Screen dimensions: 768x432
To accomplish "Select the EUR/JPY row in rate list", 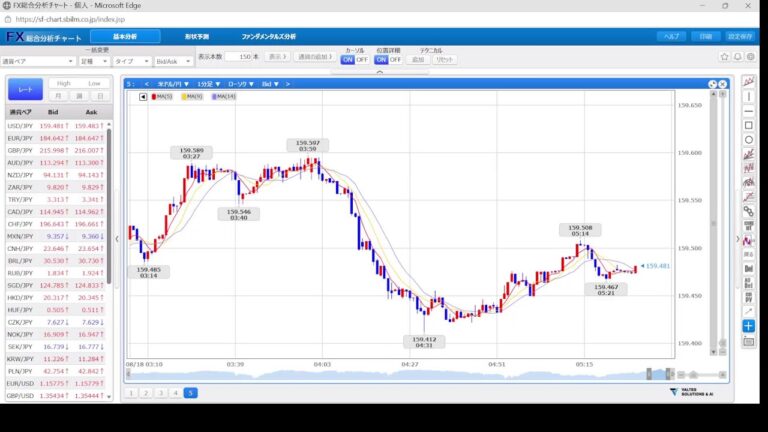I will (x=55, y=138).
